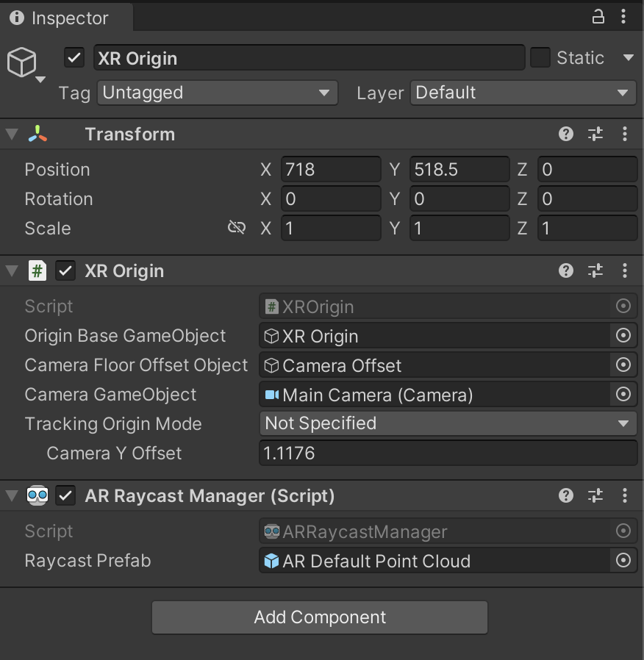
Task: Disable the XR Origin GameObject active checkbox
Action: point(74,58)
